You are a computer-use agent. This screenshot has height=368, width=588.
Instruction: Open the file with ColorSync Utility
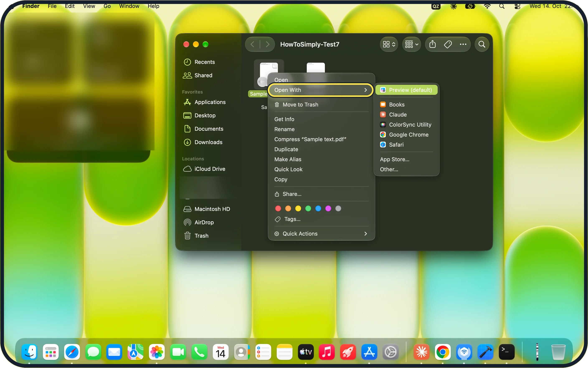point(406,125)
